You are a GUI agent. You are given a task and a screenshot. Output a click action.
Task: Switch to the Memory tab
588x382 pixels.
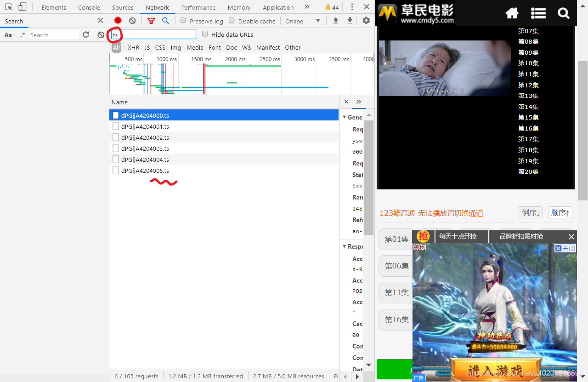pos(239,7)
